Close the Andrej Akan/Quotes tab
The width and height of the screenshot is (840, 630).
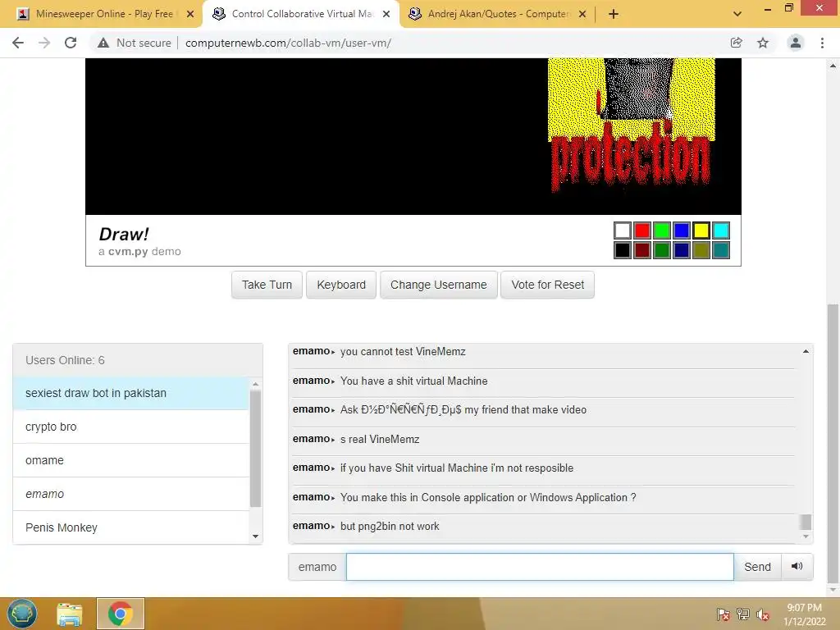(582, 14)
